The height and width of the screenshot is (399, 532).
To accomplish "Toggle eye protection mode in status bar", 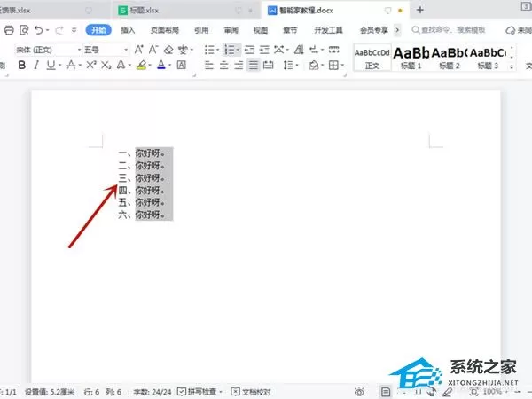I will click(x=359, y=392).
